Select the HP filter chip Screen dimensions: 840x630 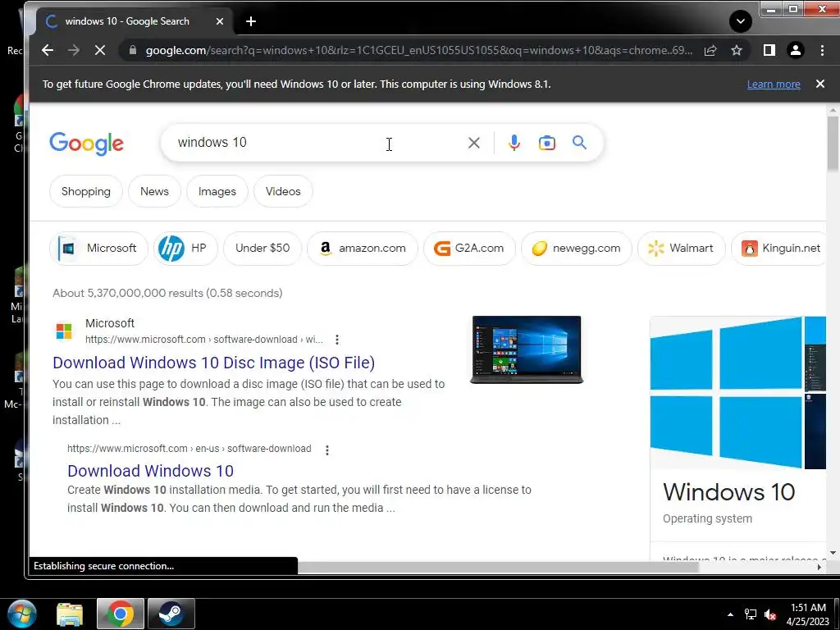click(x=185, y=248)
